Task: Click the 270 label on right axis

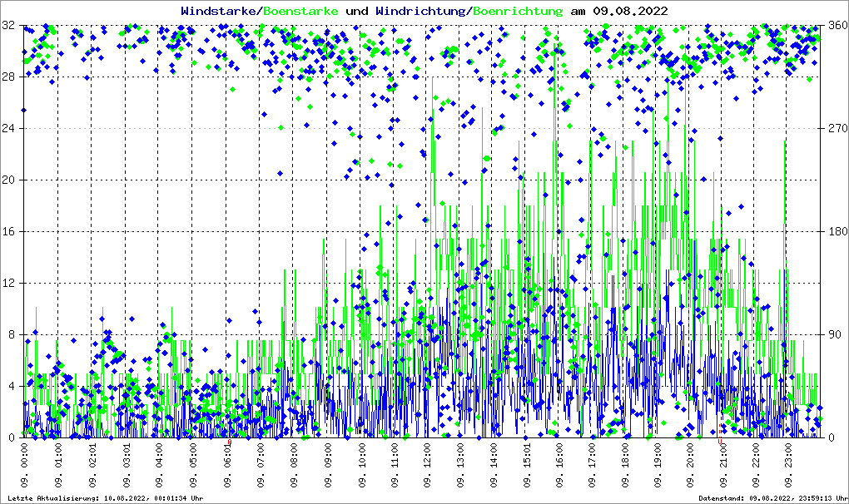Action: (834, 129)
